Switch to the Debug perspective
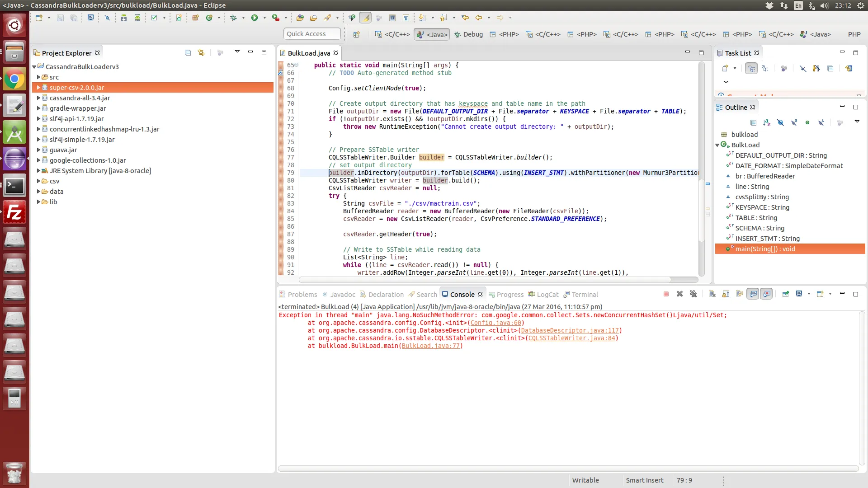 coord(468,34)
